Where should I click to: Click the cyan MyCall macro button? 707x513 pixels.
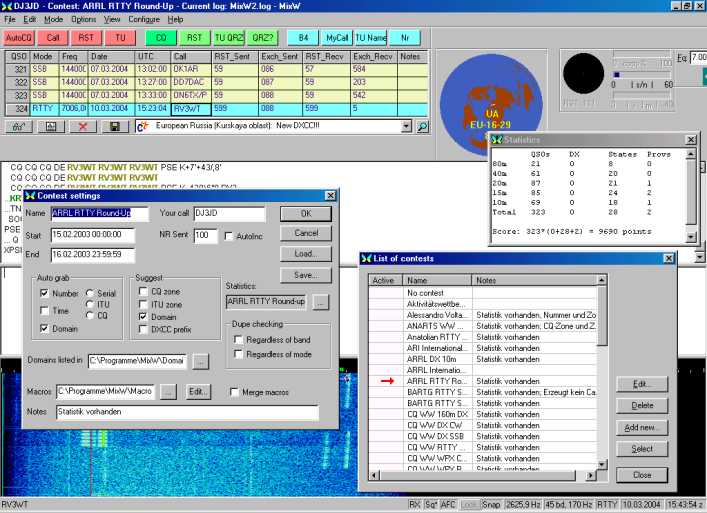point(337,38)
